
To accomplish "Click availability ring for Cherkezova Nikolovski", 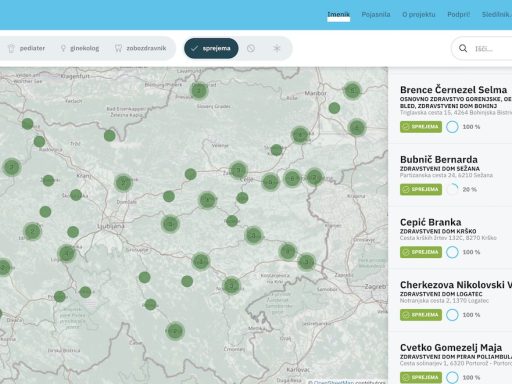I will [452, 315].
